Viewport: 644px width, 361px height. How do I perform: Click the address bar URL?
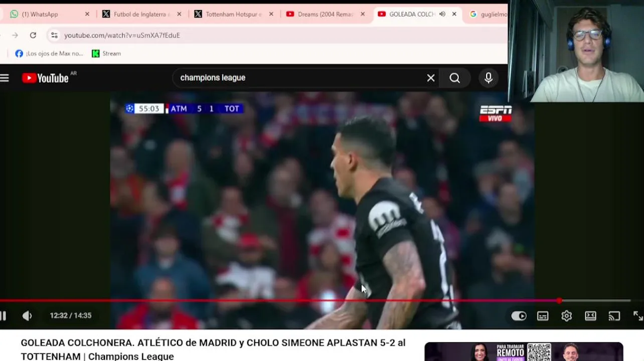(122, 35)
